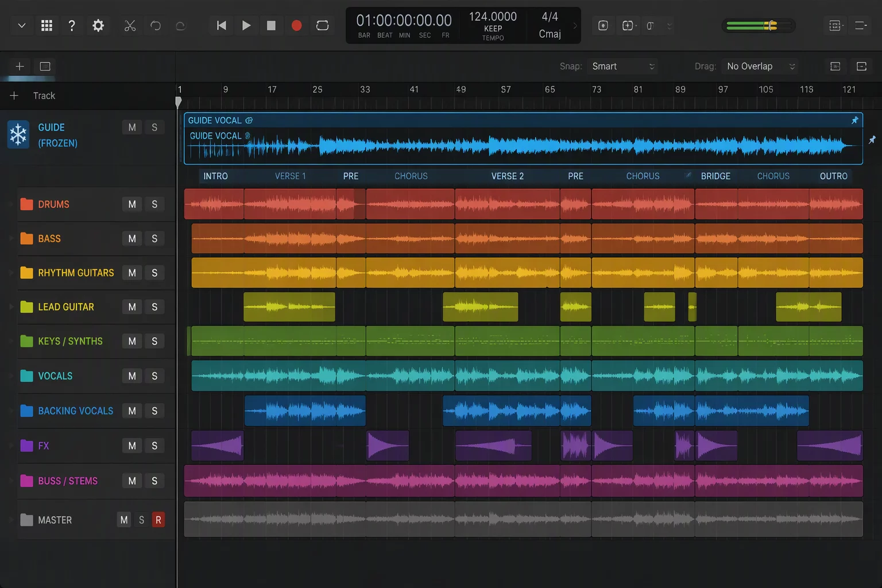Screen dimensions: 882x588
Task: Expand the LCD display options arrow
Action: pos(575,25)
